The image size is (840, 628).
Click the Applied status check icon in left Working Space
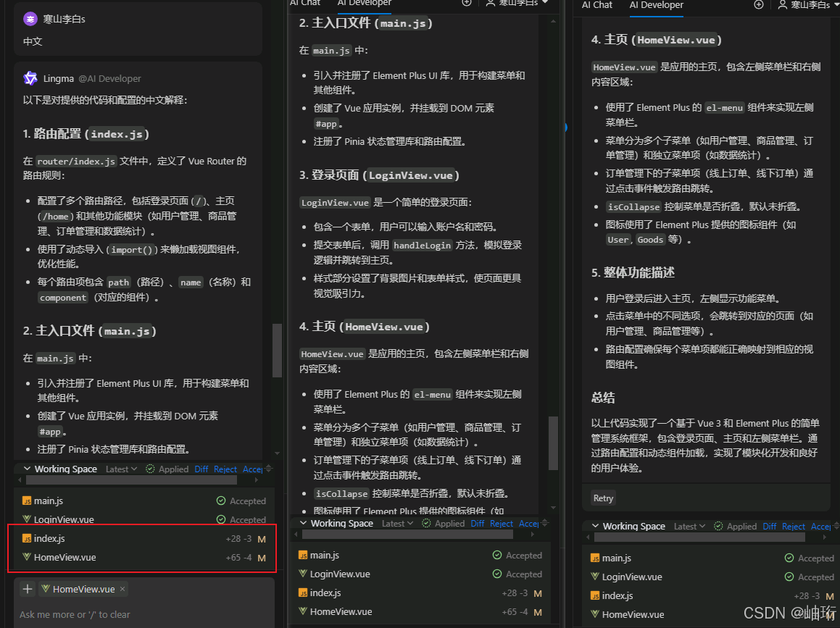[151, 469]
